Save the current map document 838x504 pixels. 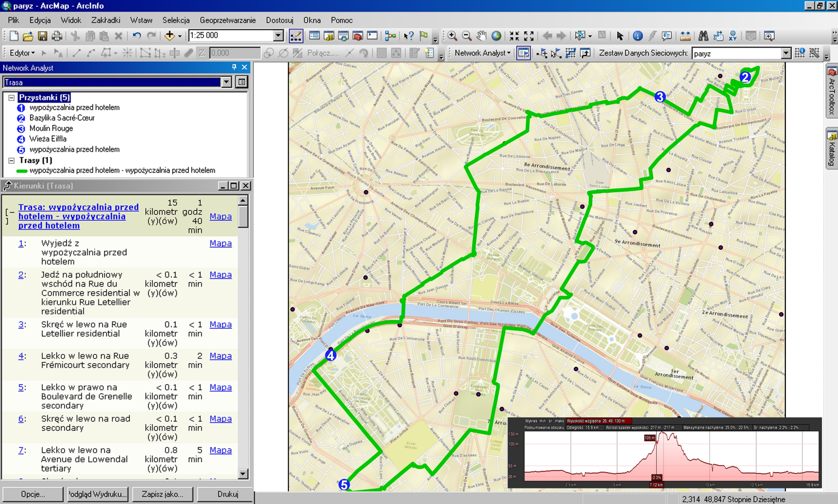[x=42, y=36]
